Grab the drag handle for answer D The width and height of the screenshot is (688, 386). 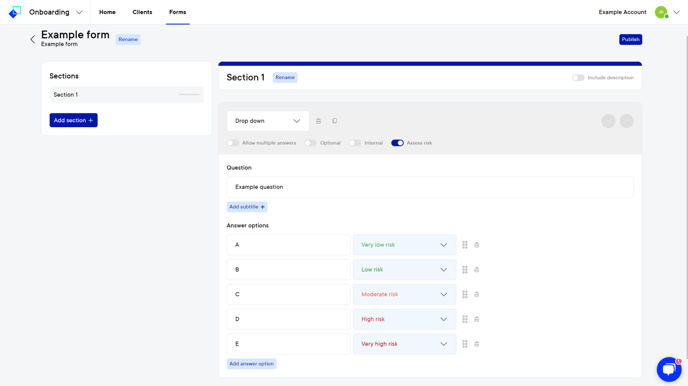coord(465,319)
